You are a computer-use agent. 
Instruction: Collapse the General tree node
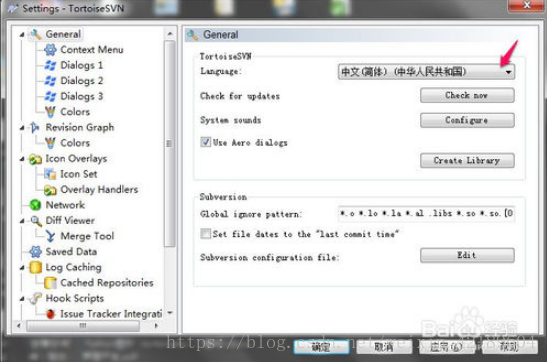[x=22, y=35]
